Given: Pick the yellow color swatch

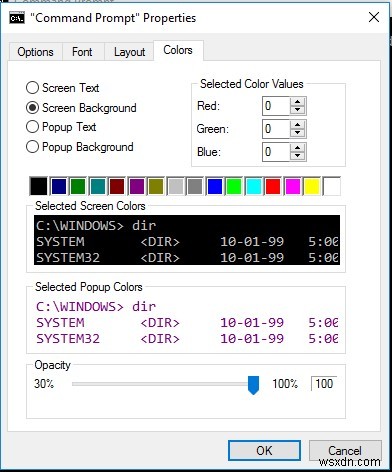Looking at the screenshot, I should [312, 186].
